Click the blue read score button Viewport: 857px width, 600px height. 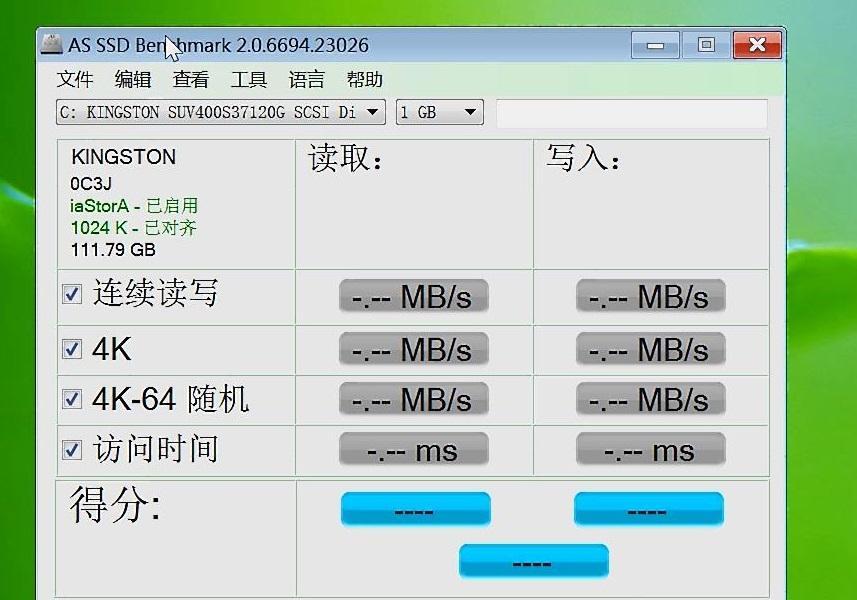[415, 508]
